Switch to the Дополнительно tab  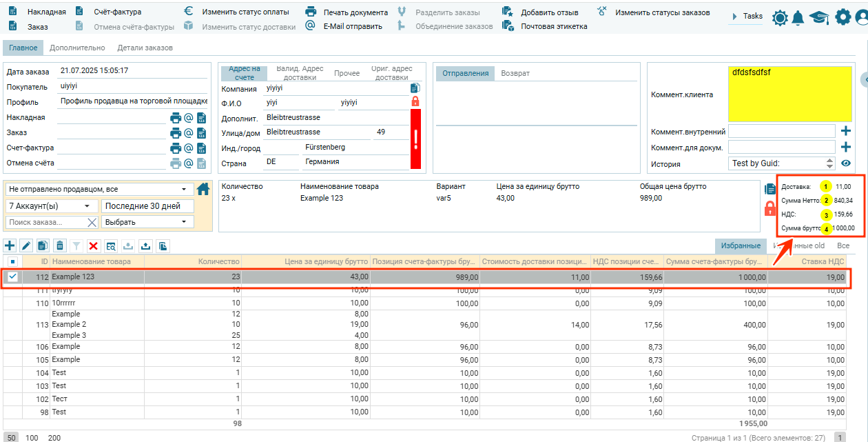tap(77, 48)
